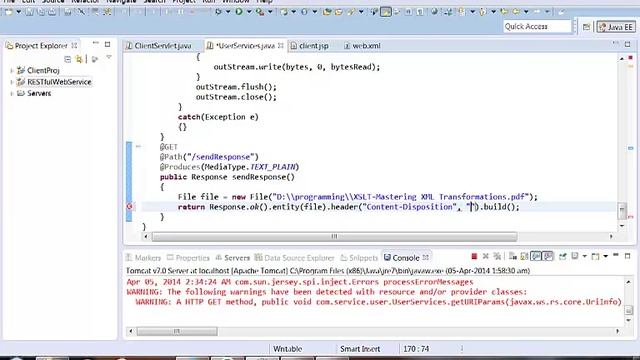Maximize the editor area

[627, 44]
